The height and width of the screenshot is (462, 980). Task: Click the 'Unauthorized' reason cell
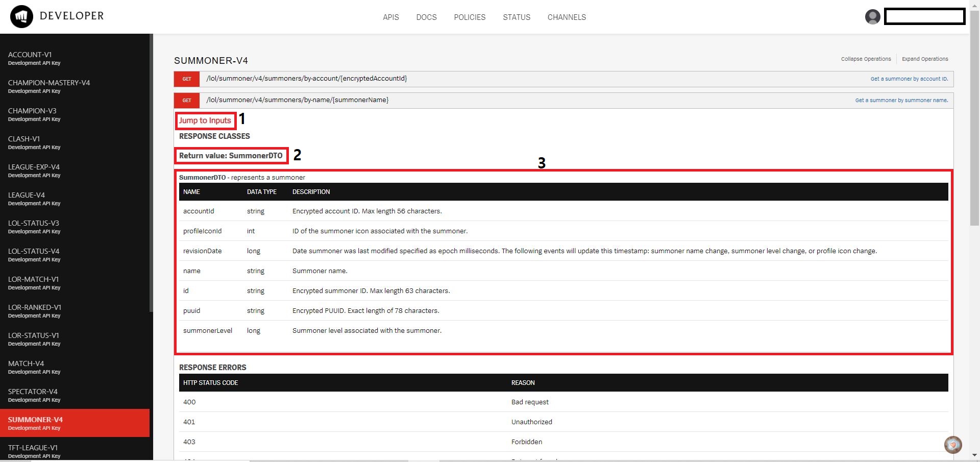[532, 422]
